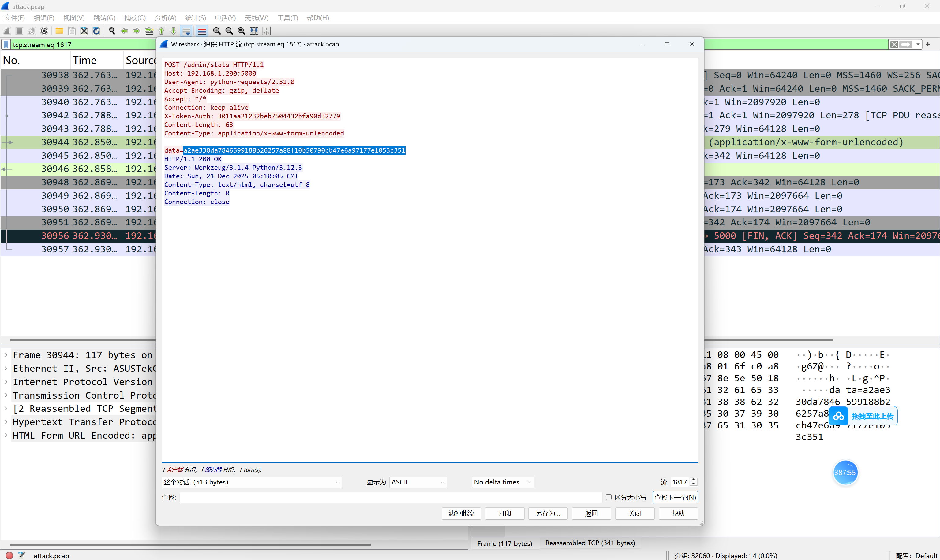
Task: Add a display filter button with plus
Action: (928, 45)
